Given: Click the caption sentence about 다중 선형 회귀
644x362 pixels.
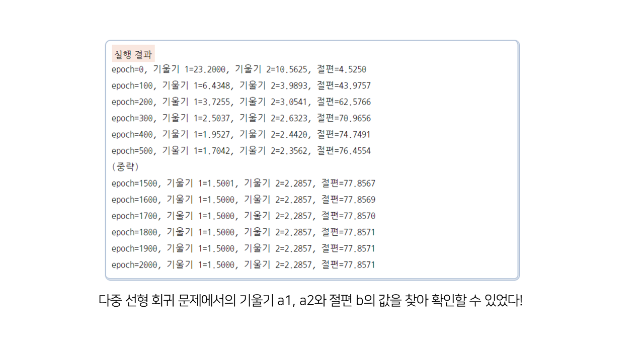Looking at the screenshot, I should 310,301.
